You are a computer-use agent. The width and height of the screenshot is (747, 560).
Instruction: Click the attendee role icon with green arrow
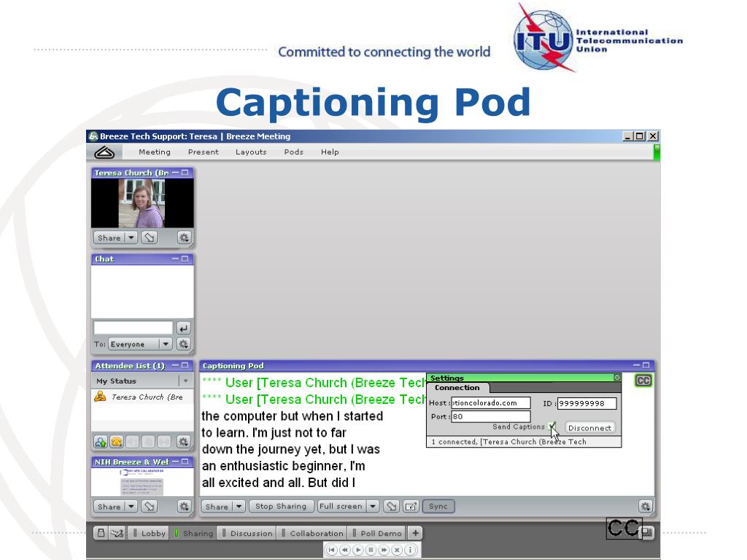pos(101,442)
